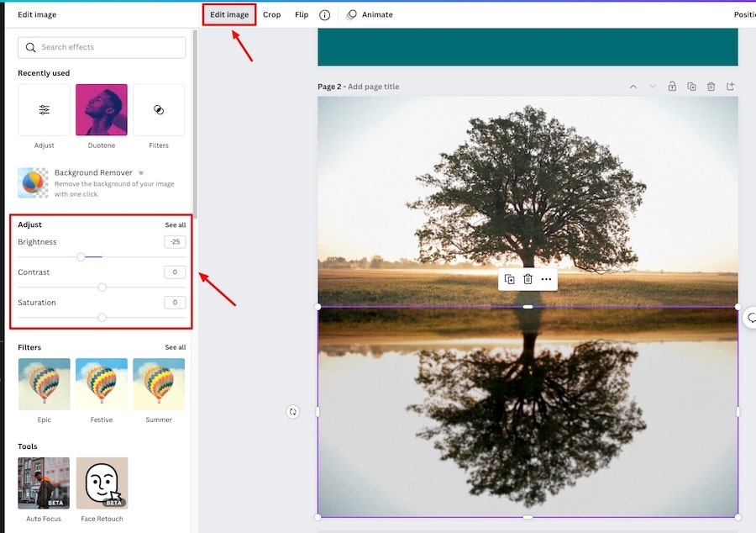Click the Saturation slider handle

[x=102, y=318]
